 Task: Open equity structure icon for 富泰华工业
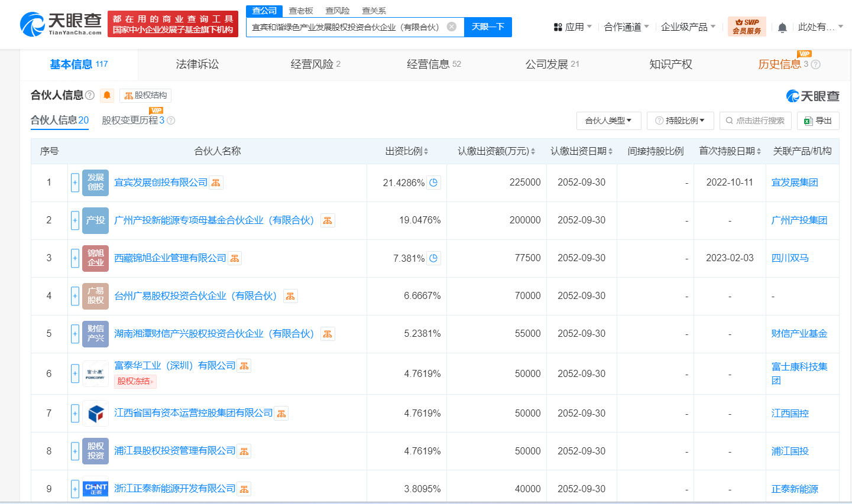[244, 366]
